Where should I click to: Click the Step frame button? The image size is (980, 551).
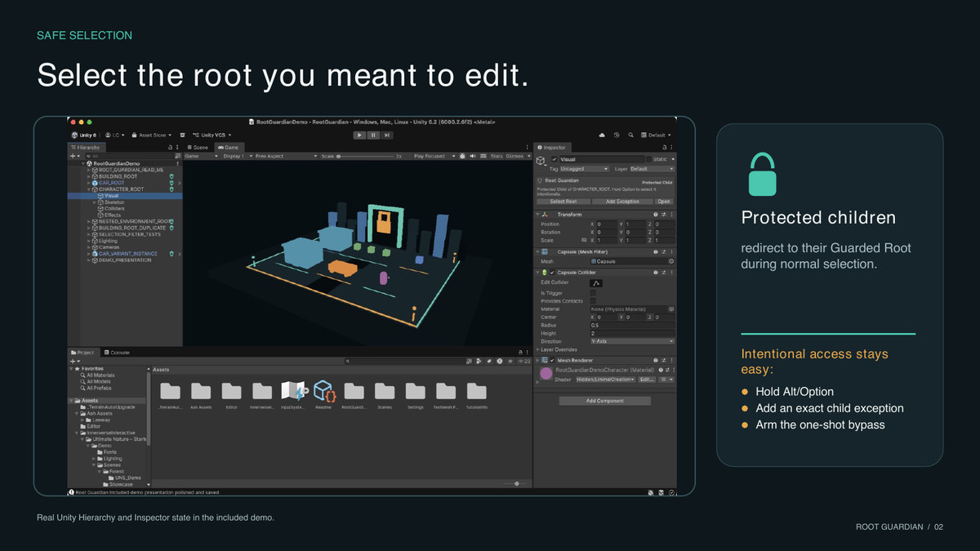coord(386,135)
